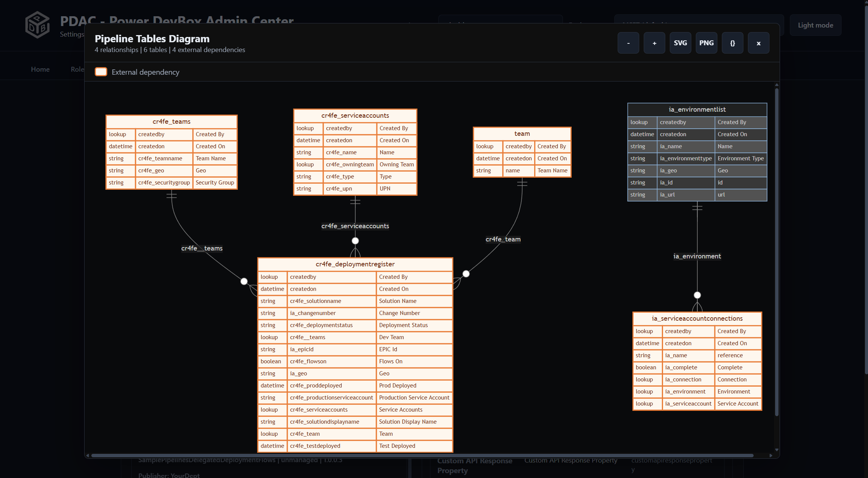Zoom out the diagram with the minus button
The image size is (868, 478).
(x=628, y=43)
